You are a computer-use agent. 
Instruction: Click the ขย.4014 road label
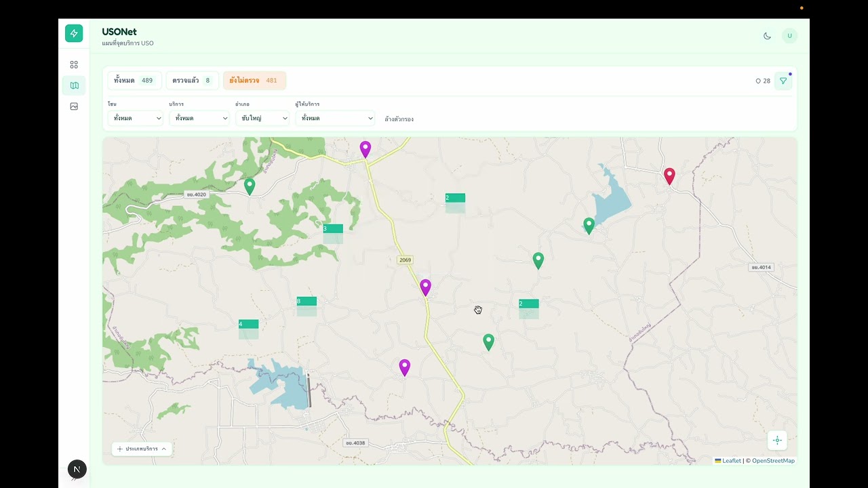click(x=762, y=267)
